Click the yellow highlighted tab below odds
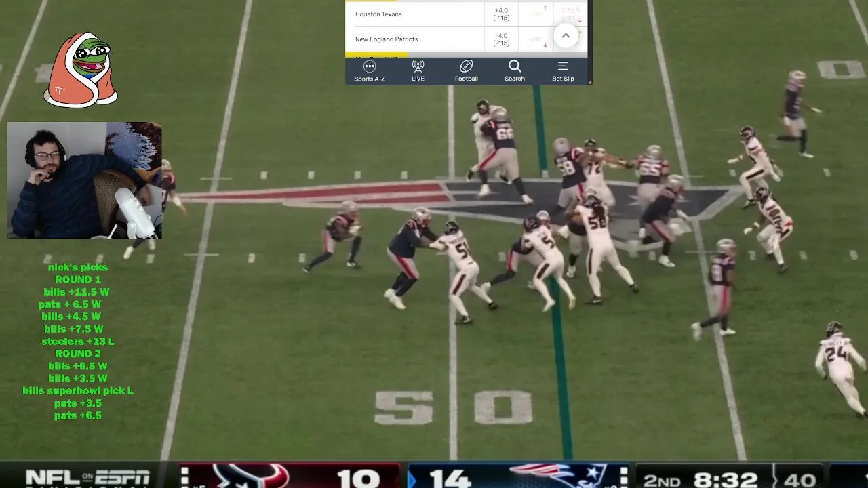The width and height of the screenshot is (868, 488). [x=376, y=54]
